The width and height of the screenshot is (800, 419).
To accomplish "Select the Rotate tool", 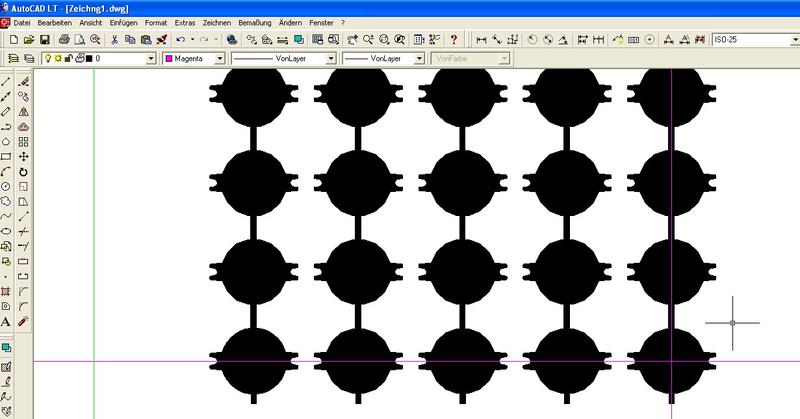I will pyautogui.click(x=23, y=172).
